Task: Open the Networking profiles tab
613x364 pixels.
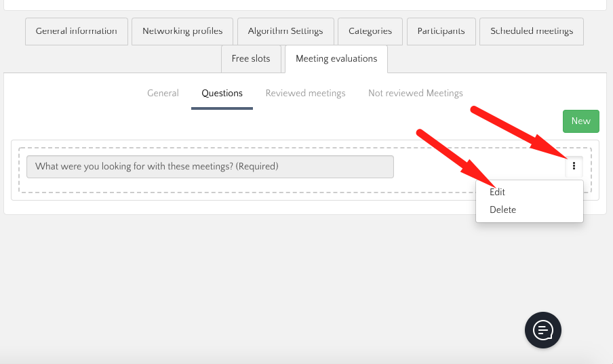Action: [182, 31]
